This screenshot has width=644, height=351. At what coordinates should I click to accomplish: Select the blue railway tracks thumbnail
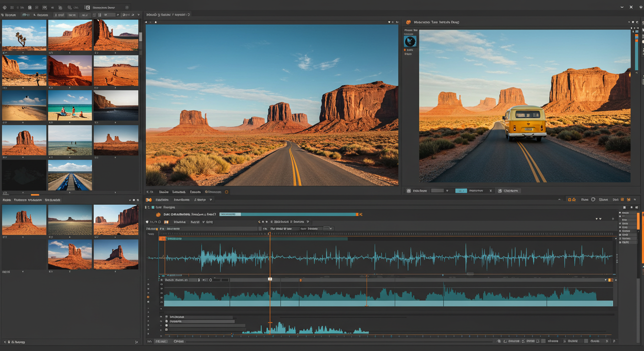click(70, 175)
